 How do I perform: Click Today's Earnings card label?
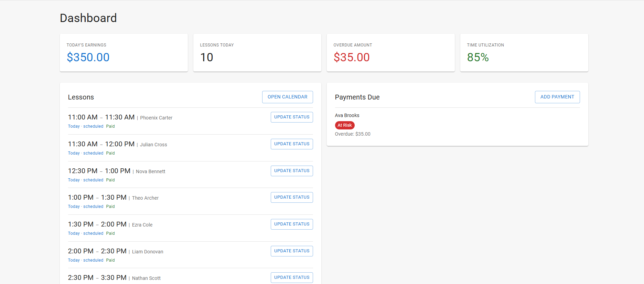click(86, 45)
